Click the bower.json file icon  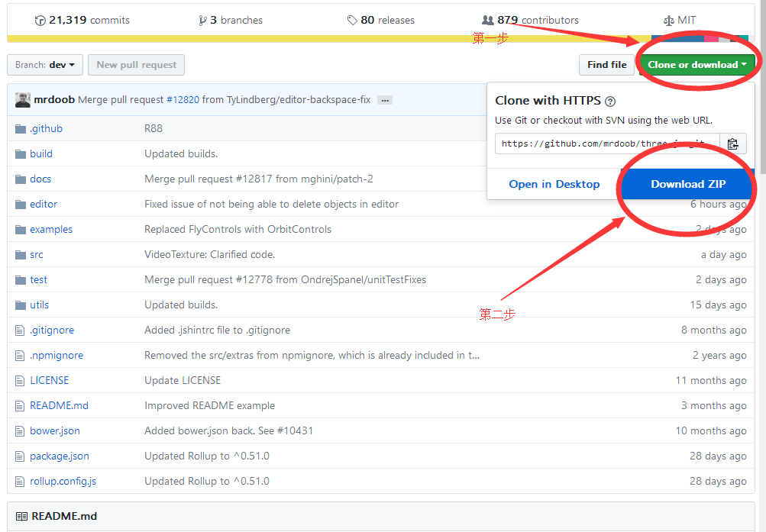(20, 431)
